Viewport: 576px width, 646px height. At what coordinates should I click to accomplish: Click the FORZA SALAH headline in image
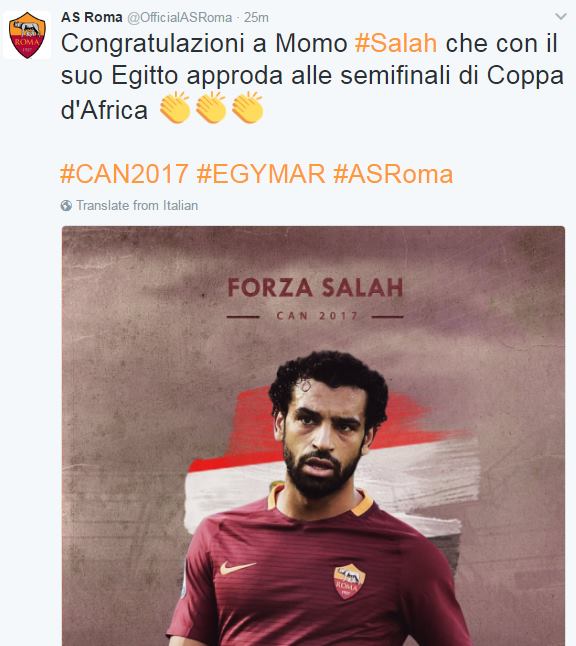315,288
